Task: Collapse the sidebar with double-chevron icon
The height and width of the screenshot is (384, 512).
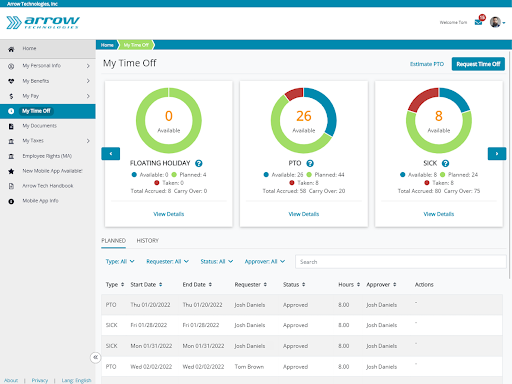Action: click(95, 357)
